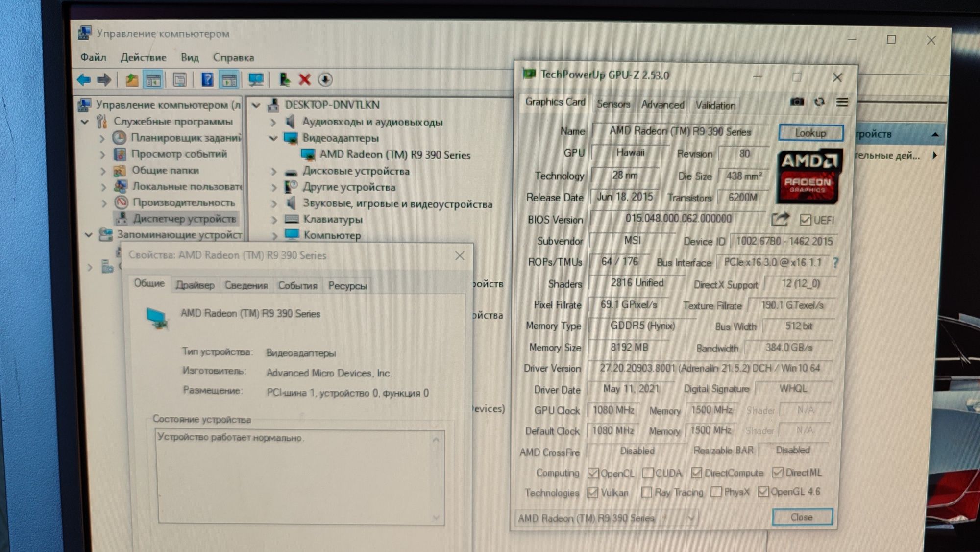This screenshot has width=980, height=552.
Task: Toggle the DirectML checkbox
Action: pyautogui.click(x=778, y=472)
